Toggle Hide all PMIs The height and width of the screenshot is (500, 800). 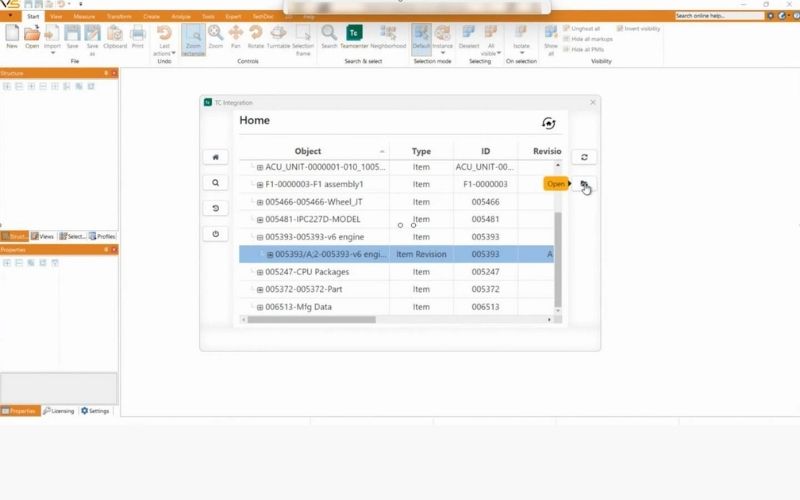[584, 49]
